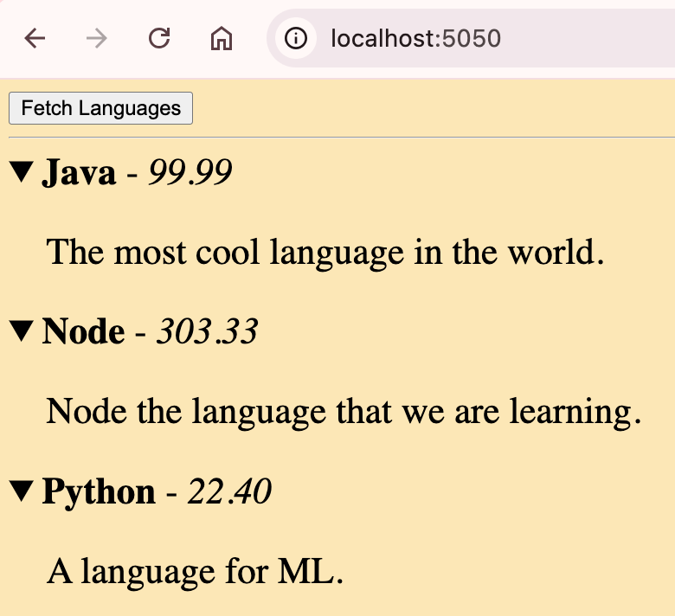
Task: Click the "A language for ML" description
Action: click(195, 572)
